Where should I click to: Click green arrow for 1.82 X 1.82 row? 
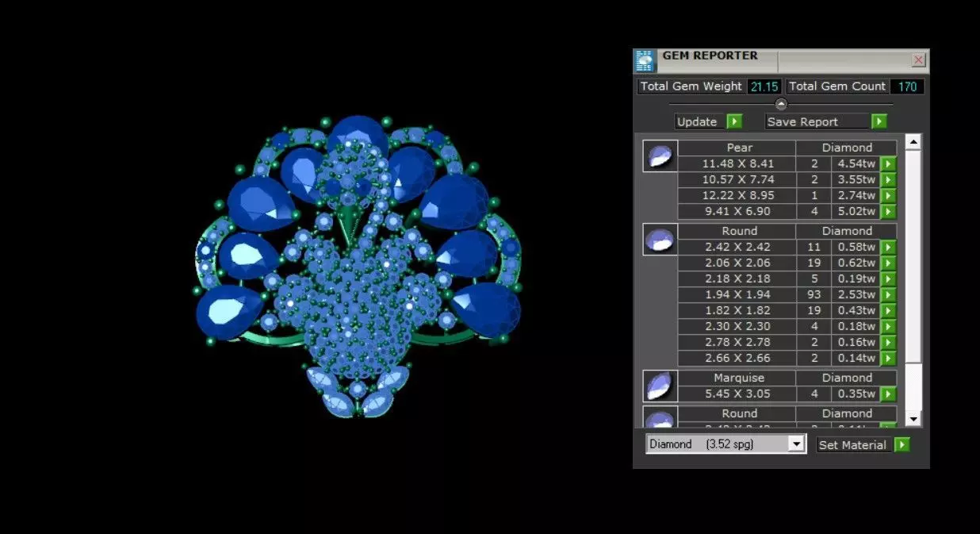(x=888, y=310)
